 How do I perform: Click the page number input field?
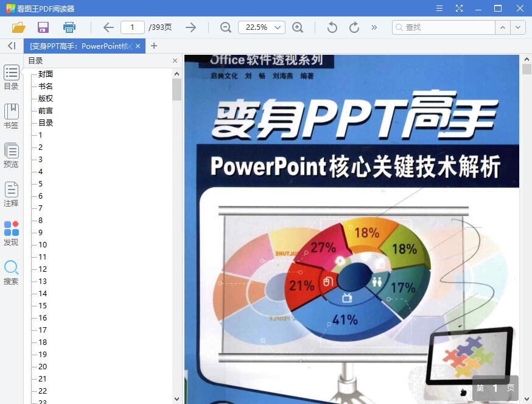[x=132, y=27]
